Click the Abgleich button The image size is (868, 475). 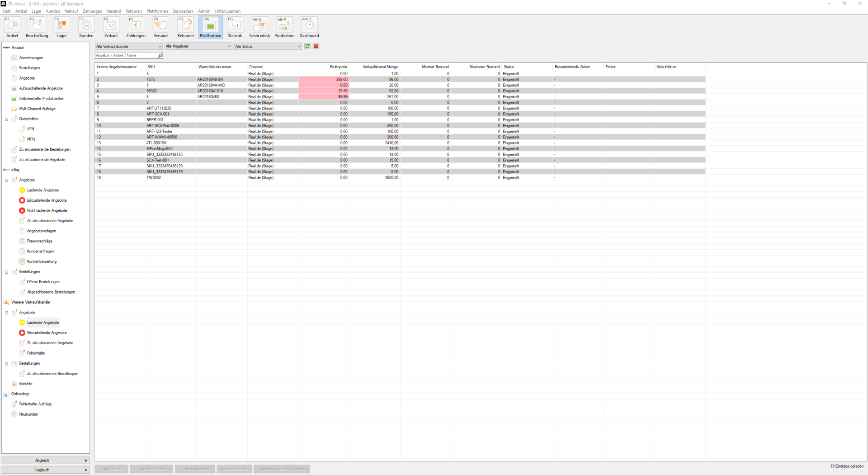45,461
